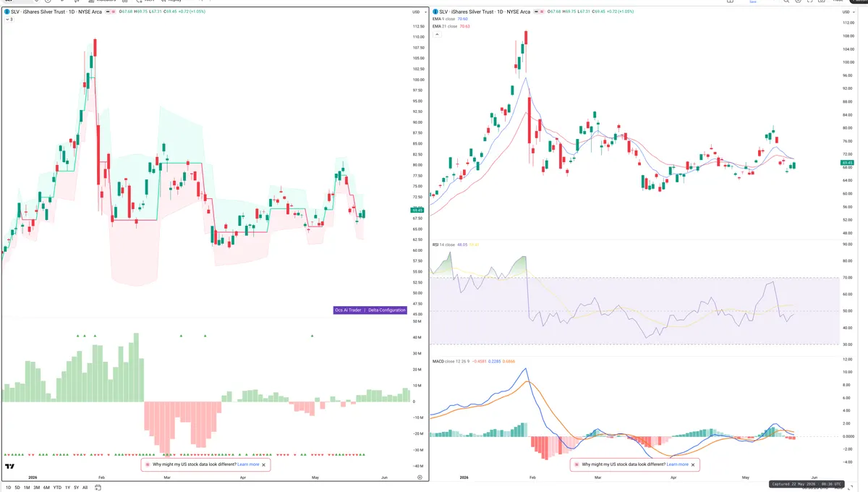This screenshot has height=492, width=868.
Task: Click the Ocs Ai Trader label
Action: coord(347,310)
